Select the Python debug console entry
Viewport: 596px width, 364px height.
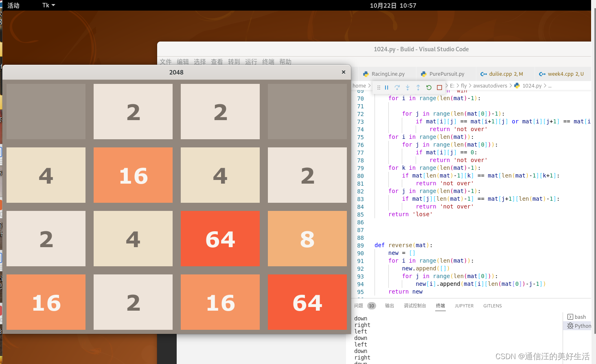point(580,326)
